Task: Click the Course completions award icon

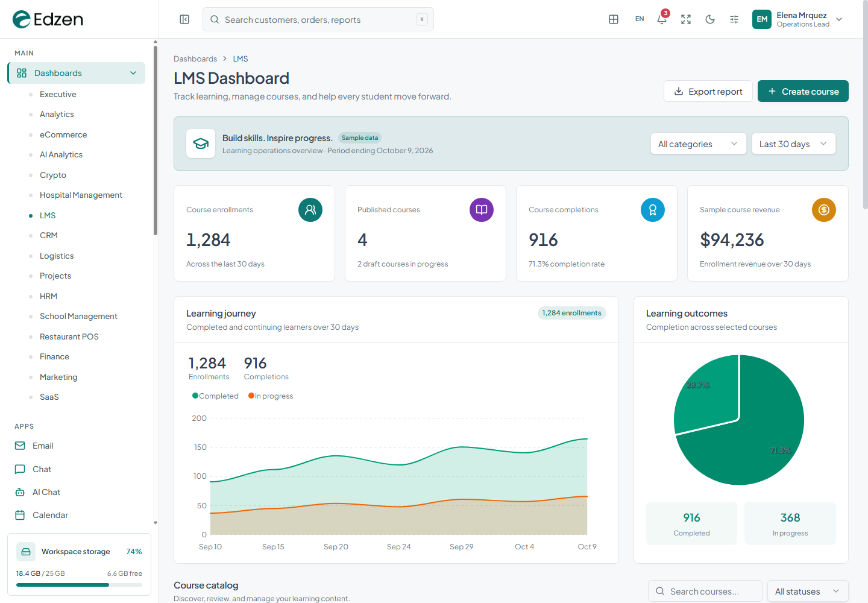Action: [x=653, y=210]
